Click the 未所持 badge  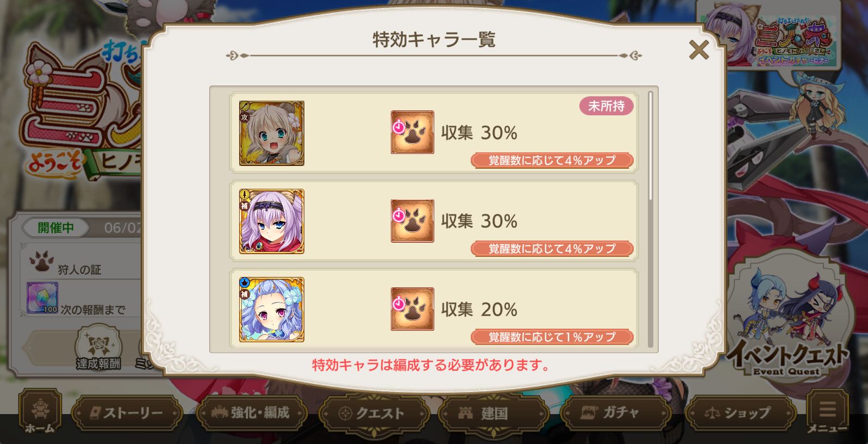click(x=607, y=106)
